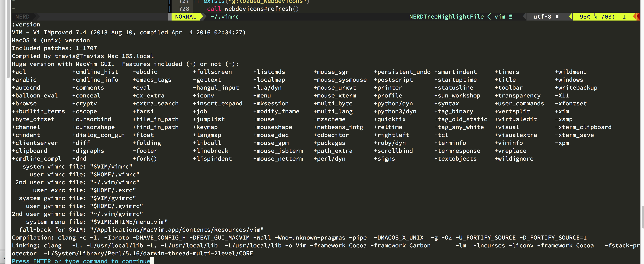Image resolution: width=644 pixels, height=264 pixels.
Task: Click 'user vimrc file: "$HOME/.vimrc"' line
Action: point(85,174)
